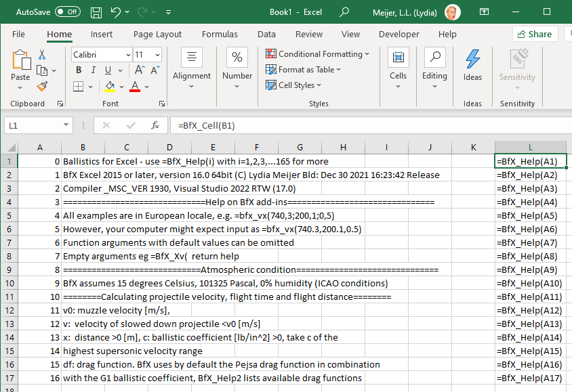Screen dimensions: 572x392
Task: Expand the Underline style arrow
Action: coord(120,70)
